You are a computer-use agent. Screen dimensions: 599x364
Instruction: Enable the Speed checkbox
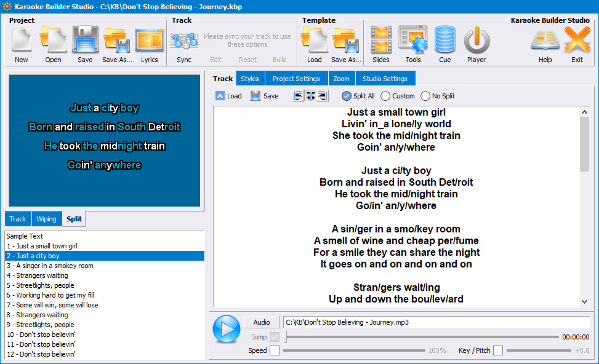[275, 350]
